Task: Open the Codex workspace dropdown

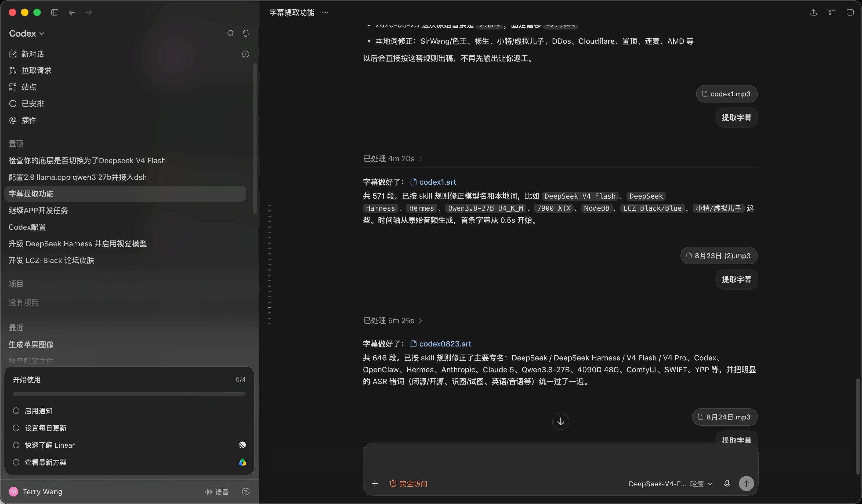Action: click(27, 33)
